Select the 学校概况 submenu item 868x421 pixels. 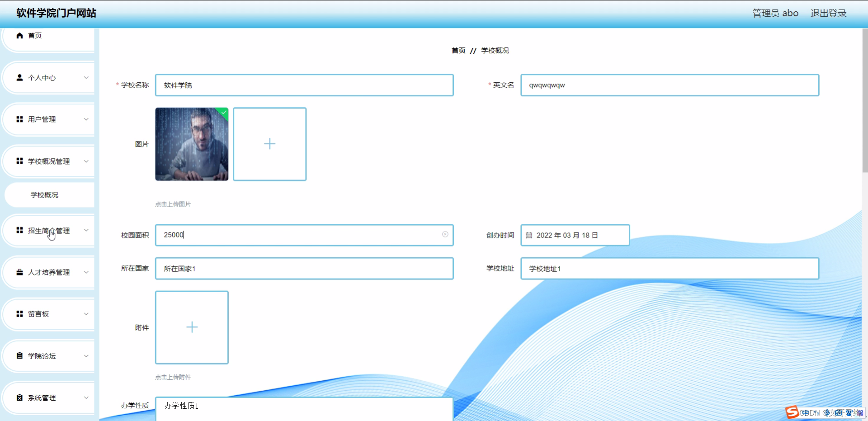(x=49, y=195)
